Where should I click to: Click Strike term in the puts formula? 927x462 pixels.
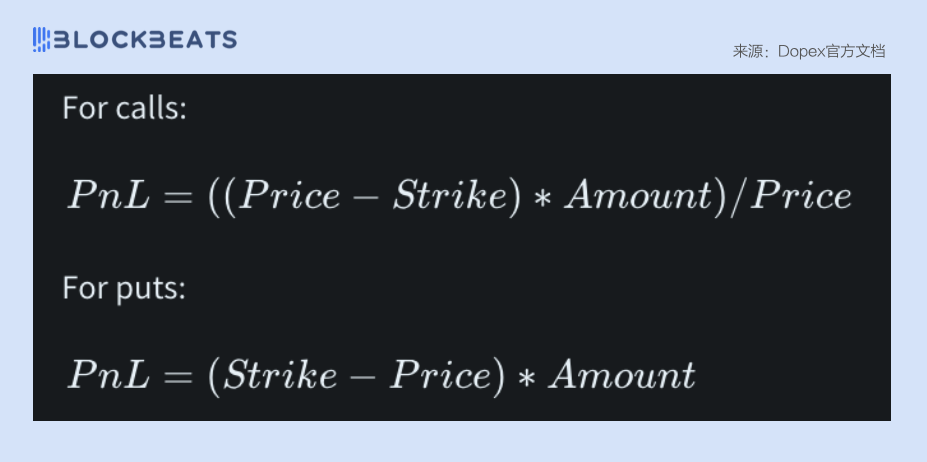coord(280,374)
